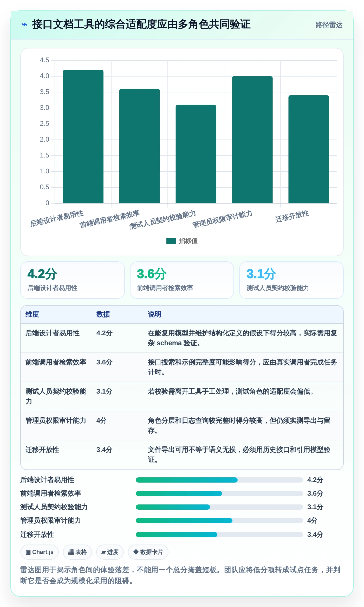The image size is (364, 607).
Task: Click the 数据 table column header
Action: tap(103, 314)
